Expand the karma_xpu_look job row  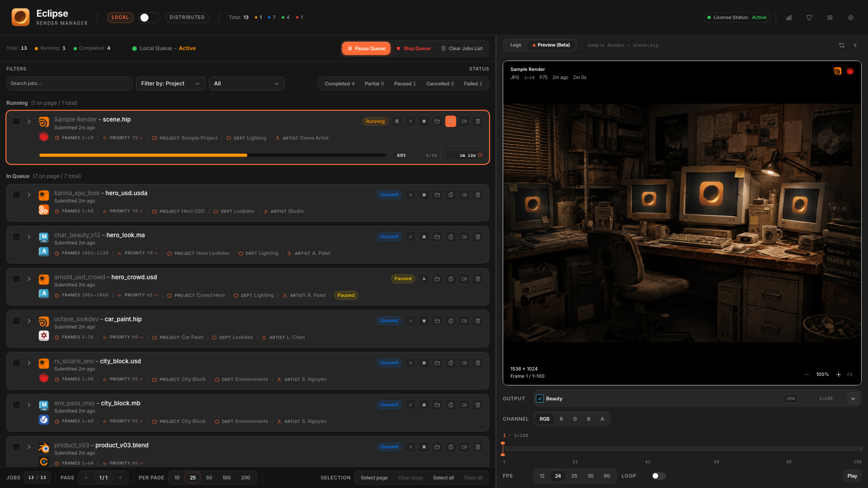29,195
